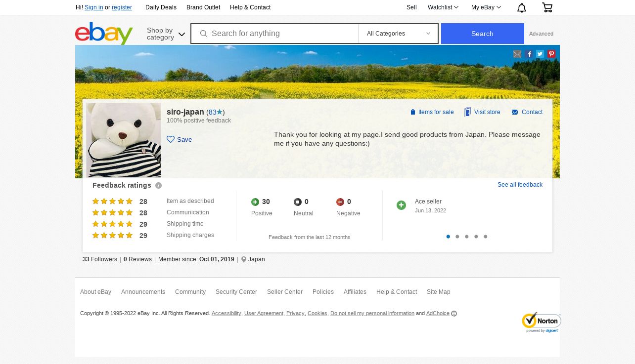This screenshot has height=364, width=635.
Task: Open the Cookies link
Action: coord(317,314)
